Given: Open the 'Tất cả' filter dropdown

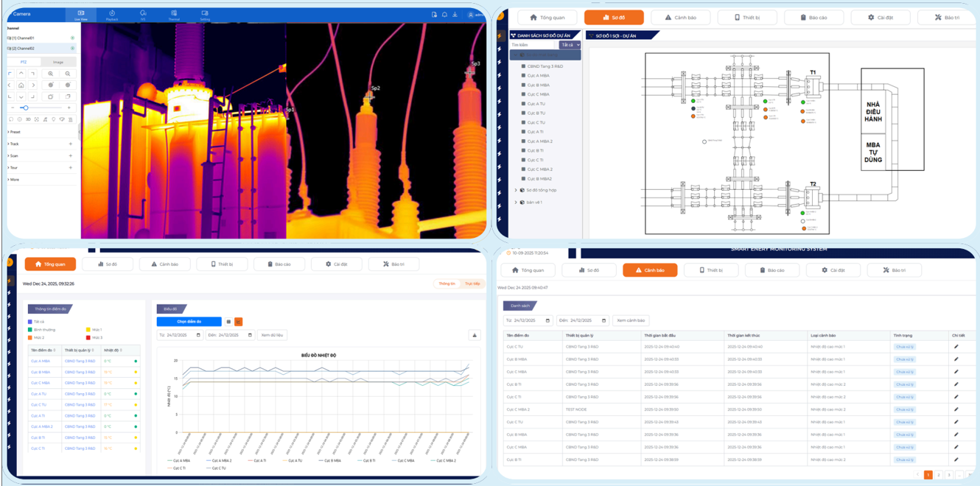Looking at the screenshot, I should tap(570, 45).
